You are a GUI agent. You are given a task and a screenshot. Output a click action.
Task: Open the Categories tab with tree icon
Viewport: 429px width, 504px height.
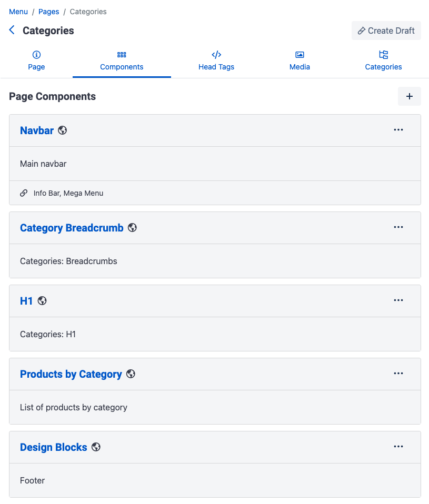point(383,61)
